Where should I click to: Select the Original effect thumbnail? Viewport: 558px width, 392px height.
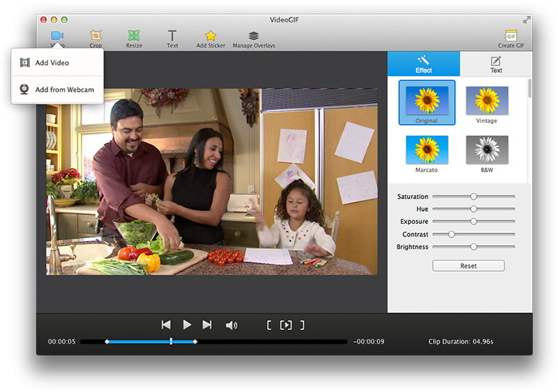427,103
